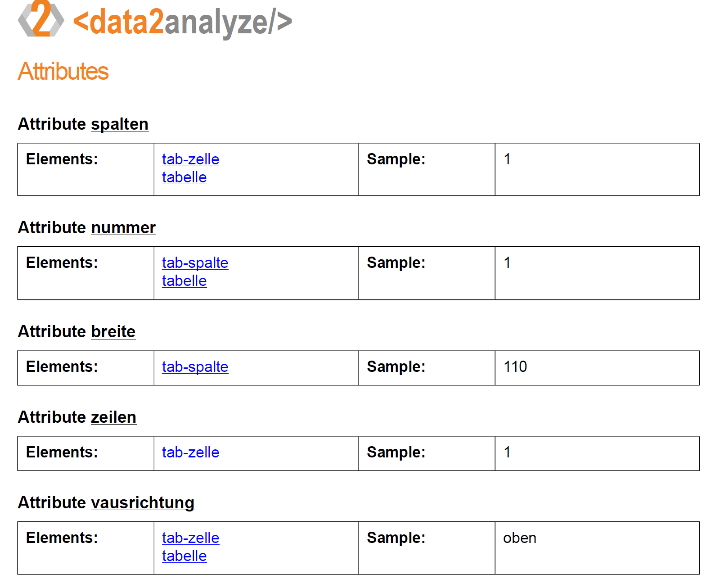This screenshot has height=588, width=720.
Task: Click the data2analyze hexagon logo icon
Action: click(x=41, y=19)
